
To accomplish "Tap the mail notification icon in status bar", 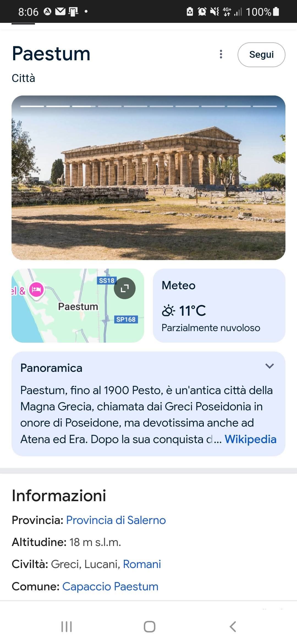I will pos(60,12).
